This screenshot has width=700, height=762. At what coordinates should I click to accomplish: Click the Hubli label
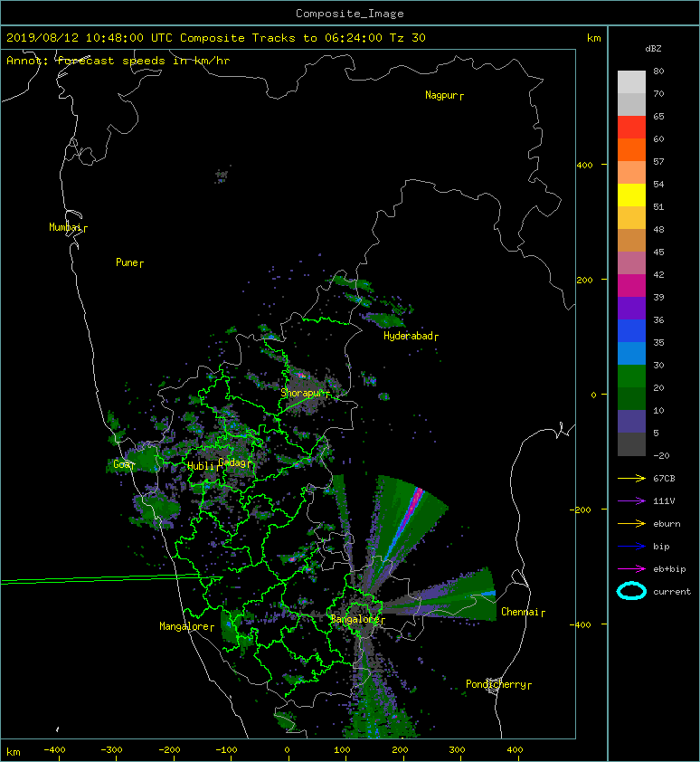(x=201, y=466)
